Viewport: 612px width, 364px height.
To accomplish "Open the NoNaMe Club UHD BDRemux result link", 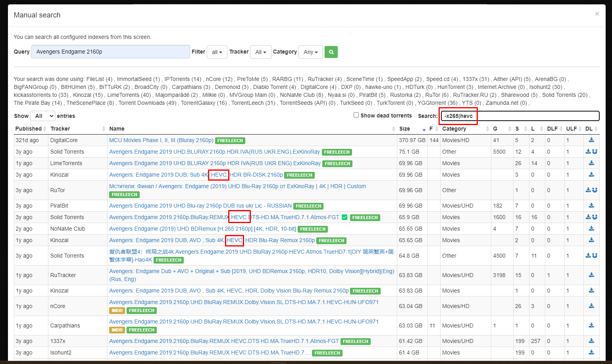I will coord(202,229).
